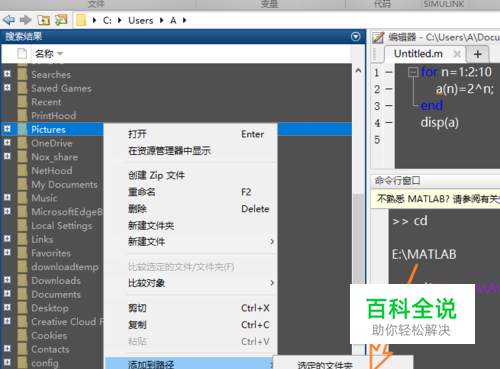
Task: Click the Users path segment
Action: point(141,21)
